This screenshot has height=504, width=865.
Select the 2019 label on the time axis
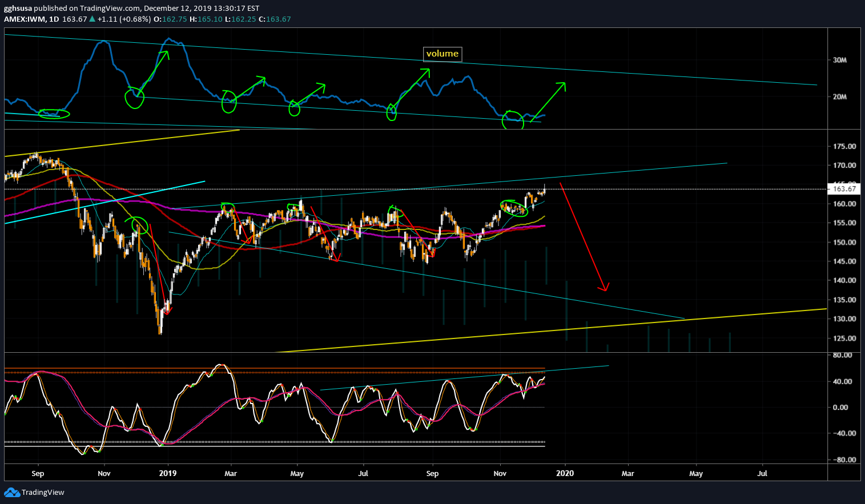(168, 473)
